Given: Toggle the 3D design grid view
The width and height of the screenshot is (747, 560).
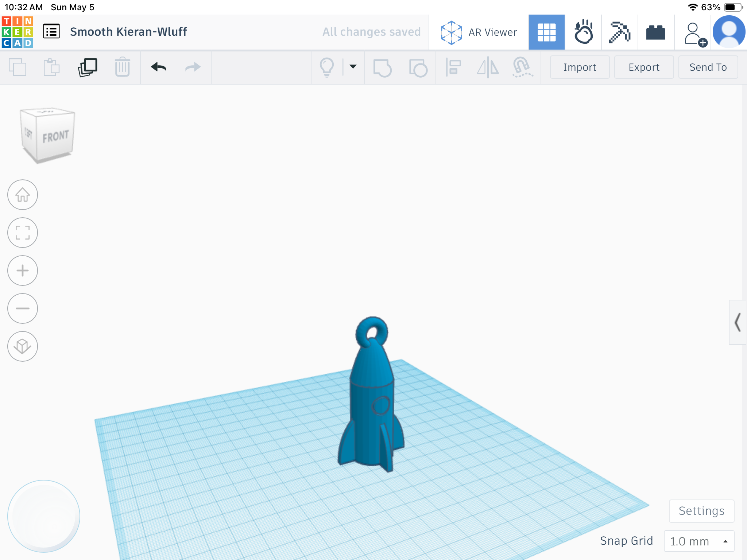Looking at the screenshot, I should tap(546, 32).
